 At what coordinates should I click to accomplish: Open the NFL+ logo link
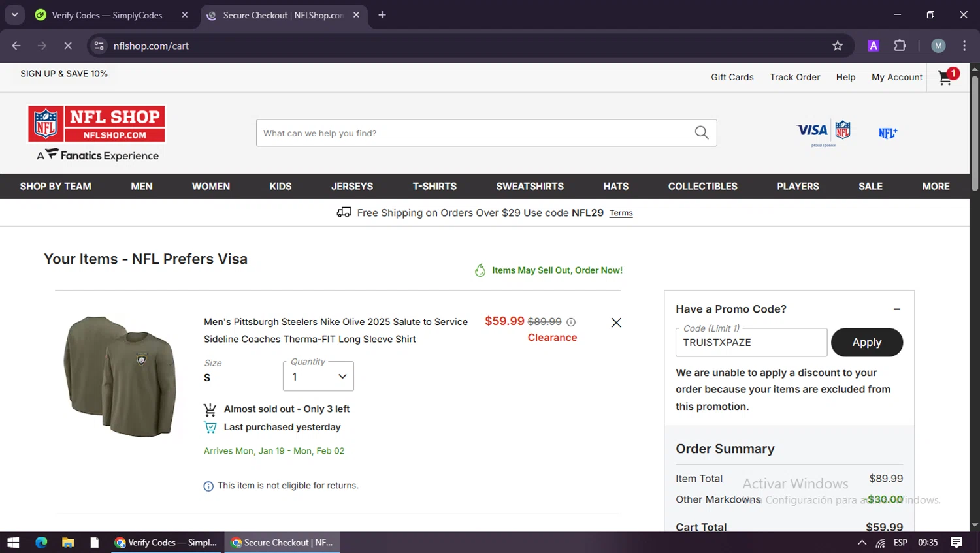pyautogui.click(x=887, y=133)
